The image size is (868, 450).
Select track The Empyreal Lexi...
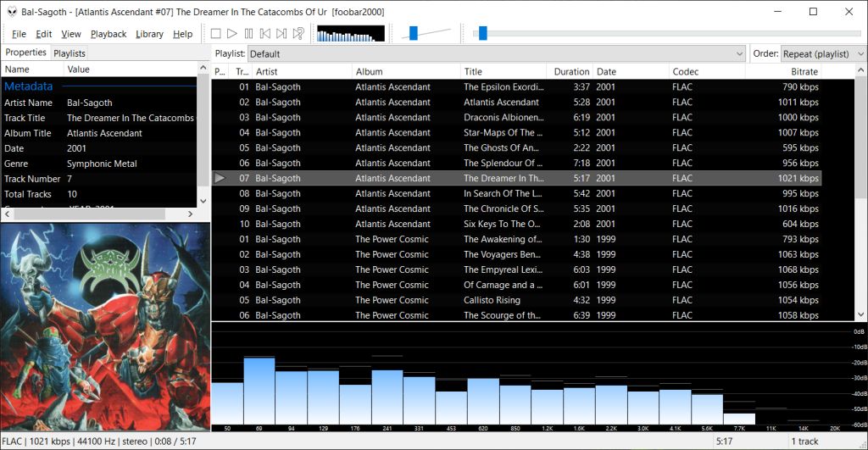[516, 269]
